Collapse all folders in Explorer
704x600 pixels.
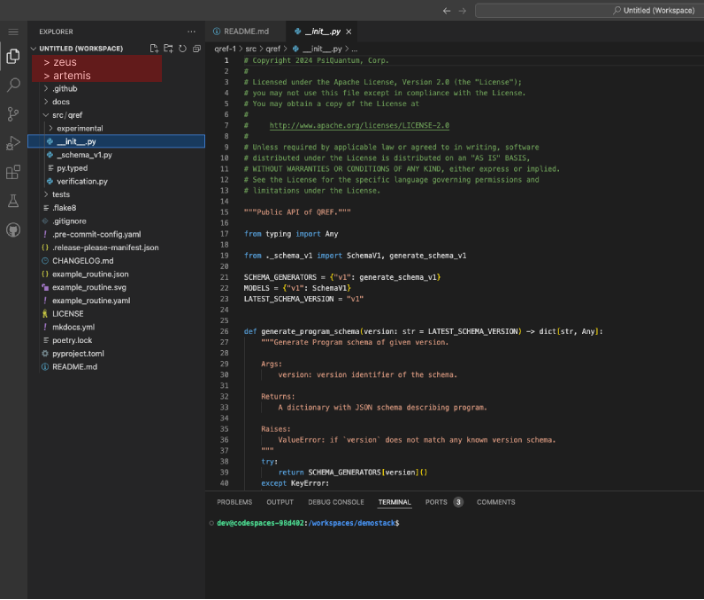[197, 49]
